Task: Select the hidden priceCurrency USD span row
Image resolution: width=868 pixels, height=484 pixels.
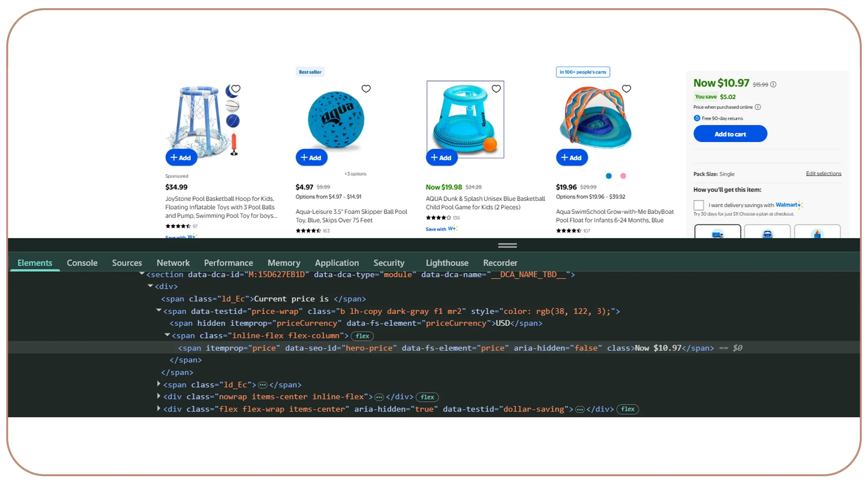Action: point(356,323)
